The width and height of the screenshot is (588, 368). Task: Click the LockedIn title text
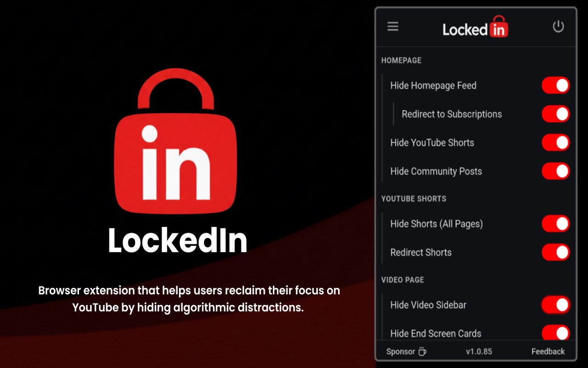178,241
